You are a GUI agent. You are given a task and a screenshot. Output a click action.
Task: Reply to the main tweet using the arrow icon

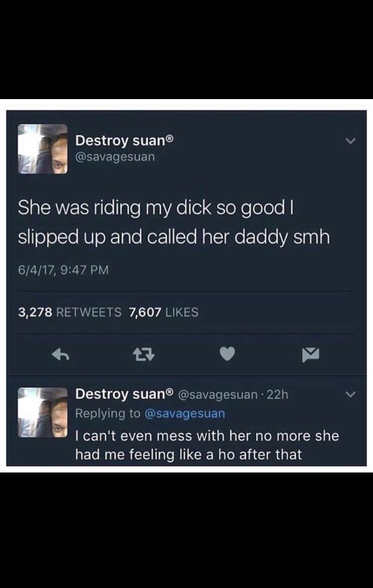(x=61, y=354)
